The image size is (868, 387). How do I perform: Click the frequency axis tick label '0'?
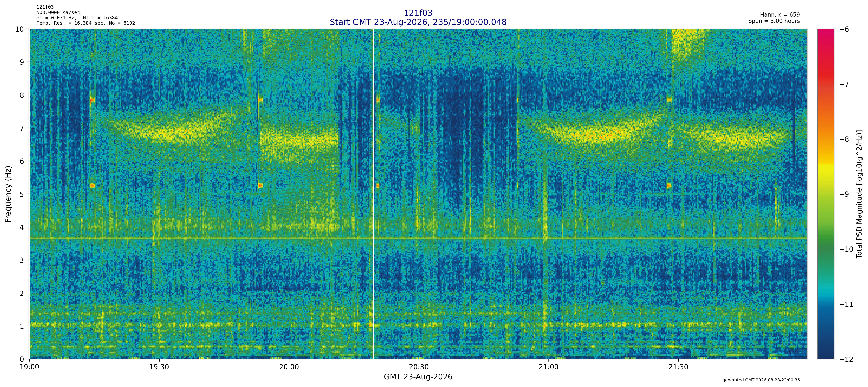22,359
